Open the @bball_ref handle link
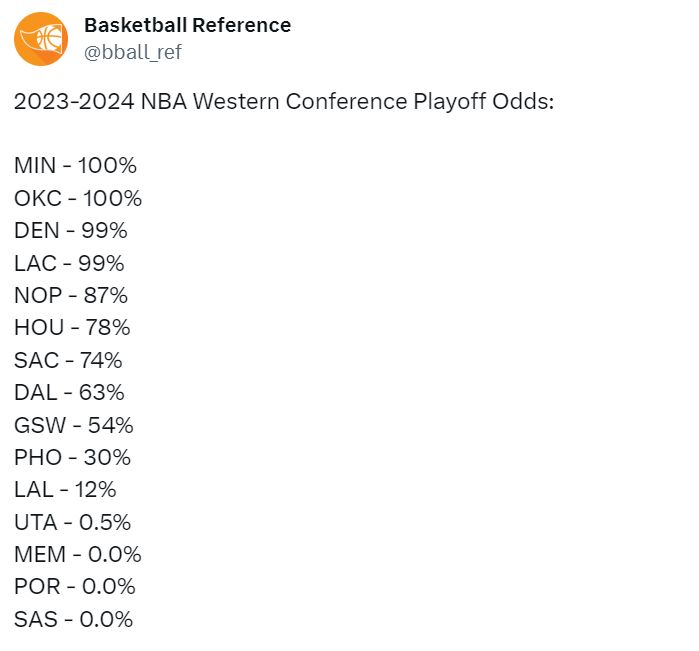 [133, 52]
